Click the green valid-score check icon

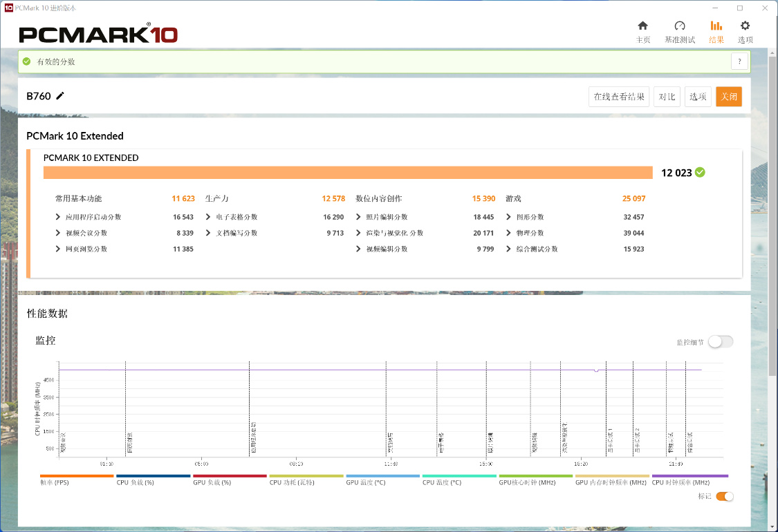(27, 61)
